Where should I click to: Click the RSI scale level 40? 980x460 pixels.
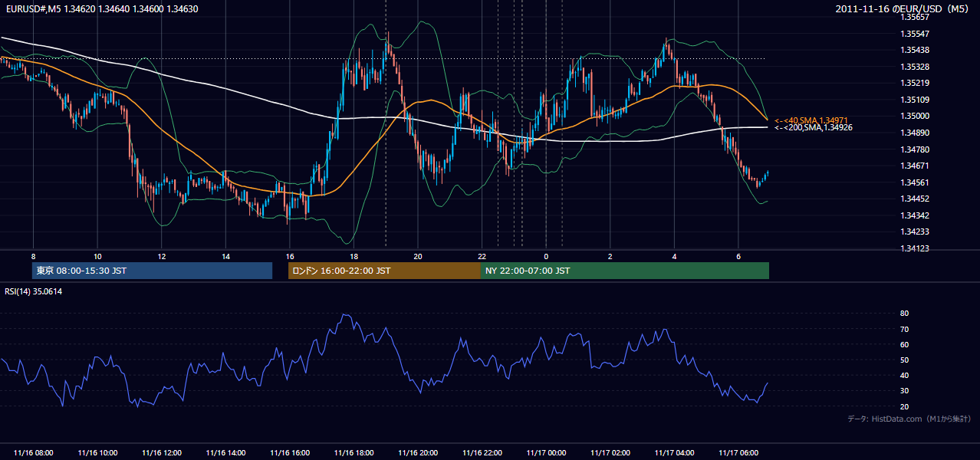coord(904,376)
